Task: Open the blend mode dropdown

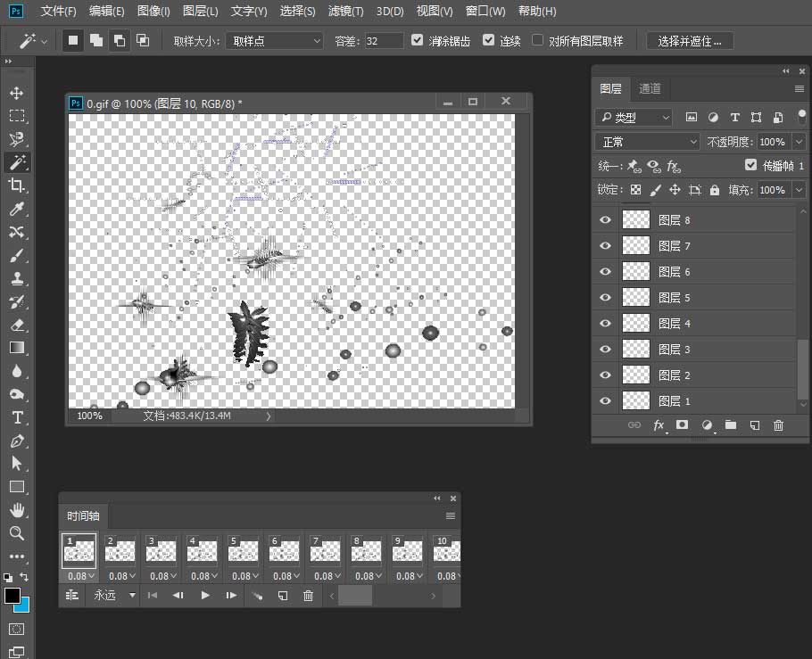Action: 647,142
